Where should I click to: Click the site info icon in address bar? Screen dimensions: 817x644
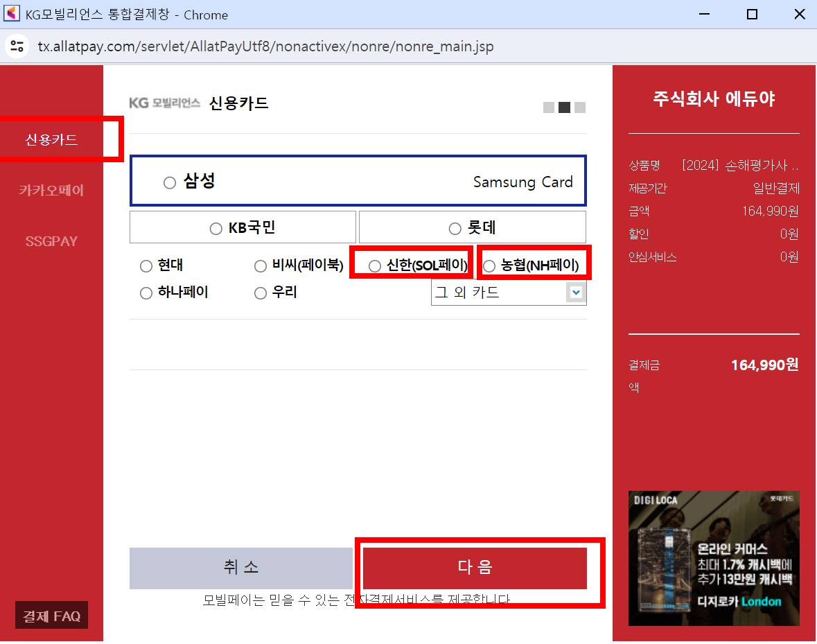tap(16, 46)
